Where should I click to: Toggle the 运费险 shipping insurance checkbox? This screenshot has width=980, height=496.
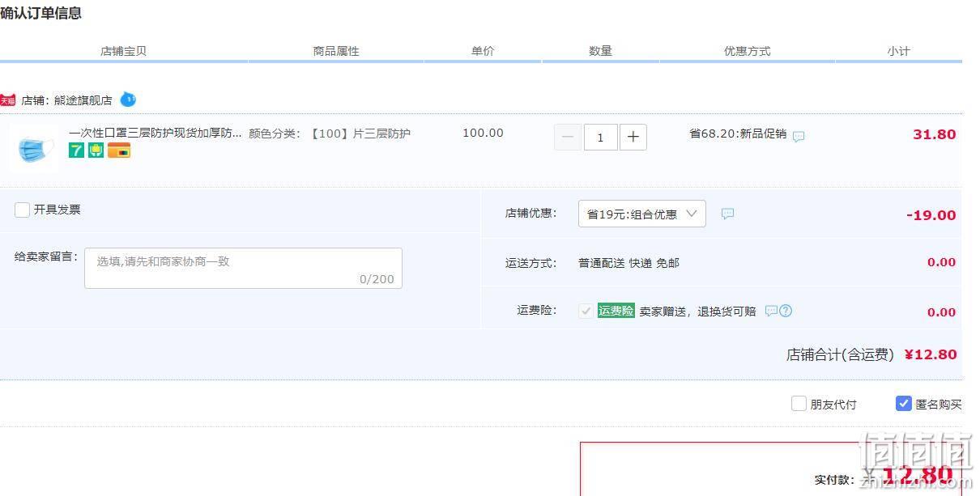tap(586, 311)
